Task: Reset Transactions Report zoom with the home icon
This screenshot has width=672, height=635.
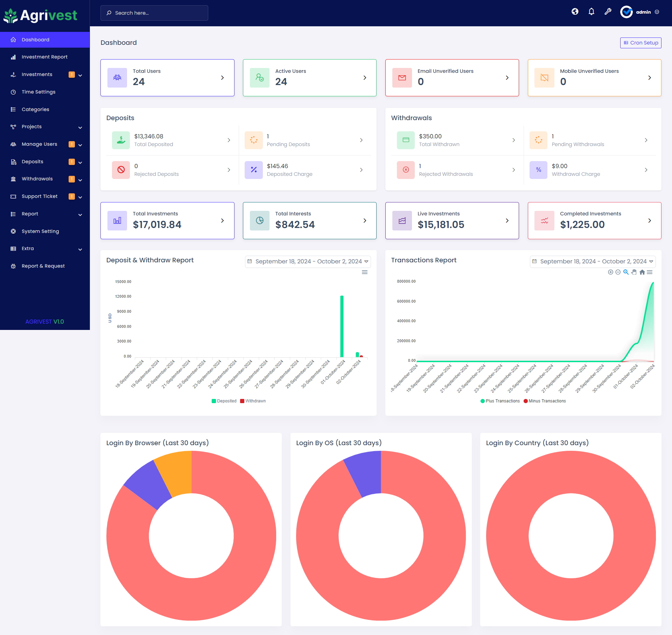Action: tap(642, 272)
